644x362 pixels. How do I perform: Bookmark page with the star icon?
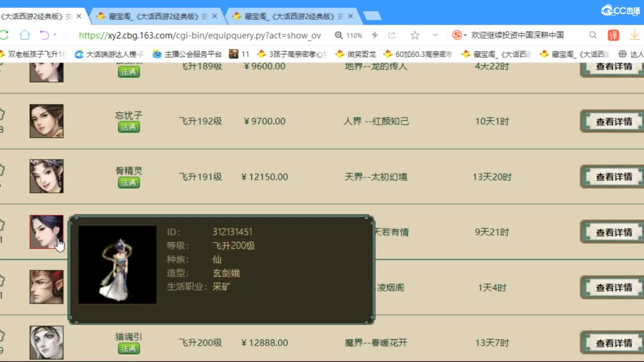(x=415, y=35)
